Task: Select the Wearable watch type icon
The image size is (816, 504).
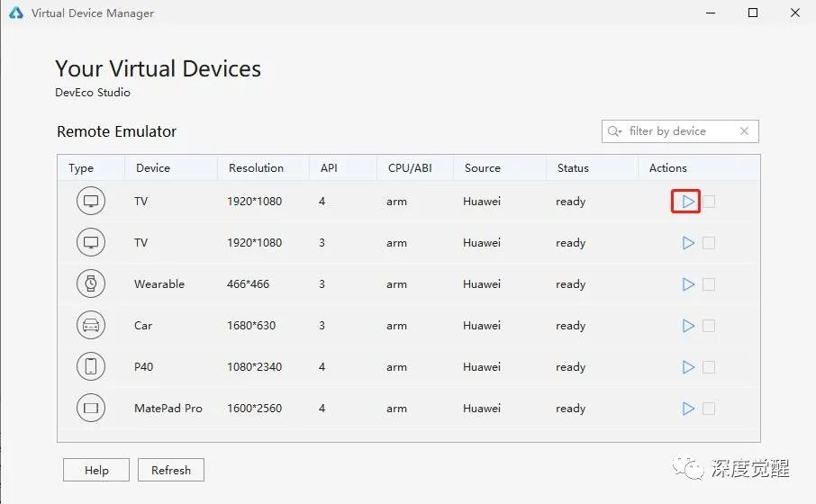Action: tap(91, 283)
